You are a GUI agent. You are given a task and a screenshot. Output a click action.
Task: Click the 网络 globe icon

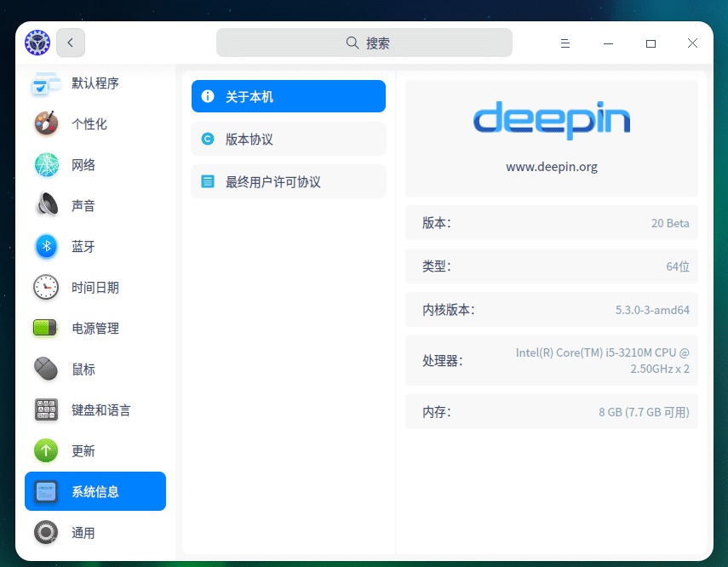coord(46,165)
